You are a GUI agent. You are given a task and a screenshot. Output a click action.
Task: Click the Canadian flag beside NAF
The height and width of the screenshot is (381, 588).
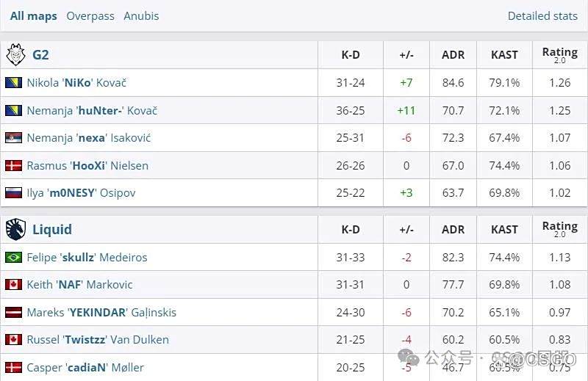coord(13,285)
